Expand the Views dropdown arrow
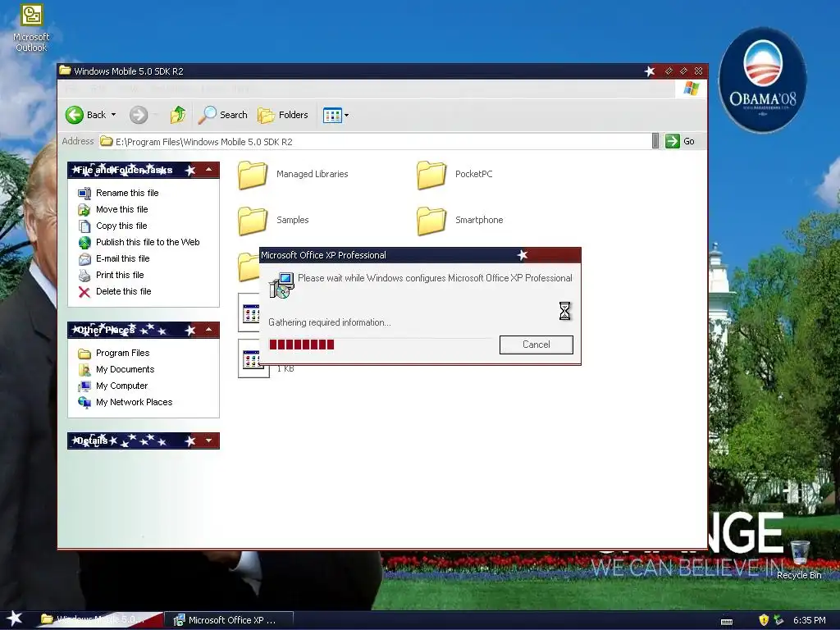 point(347,115)
